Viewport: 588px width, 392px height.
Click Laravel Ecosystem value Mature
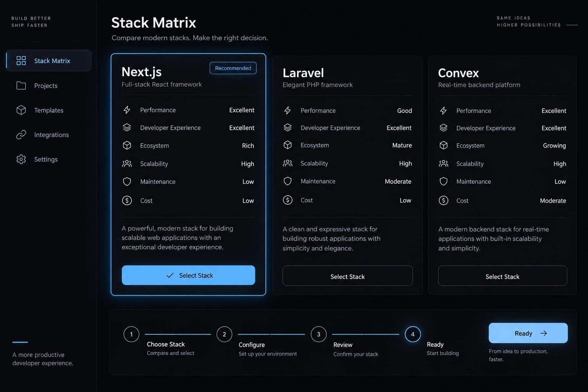click(x=402, y=145)
